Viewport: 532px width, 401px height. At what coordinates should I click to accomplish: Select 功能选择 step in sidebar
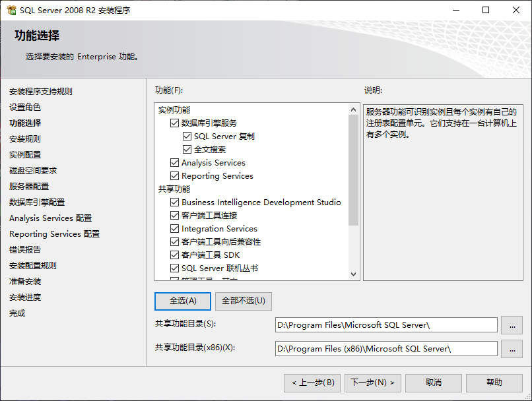(25, 123)
